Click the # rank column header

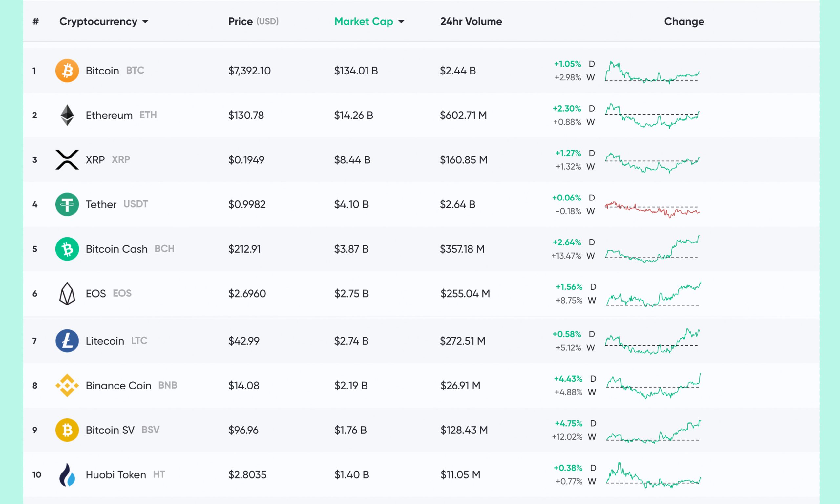[36, 21]
